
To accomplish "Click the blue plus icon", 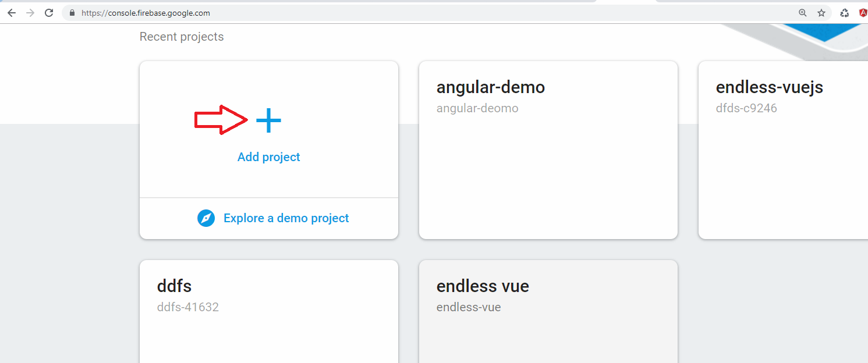I will tap(268, 120).
